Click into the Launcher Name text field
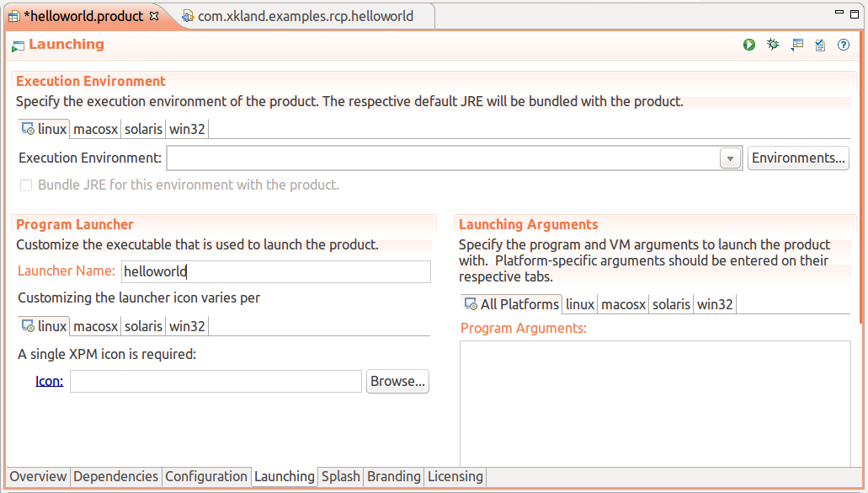This screenshot has height=493, width=868. [x=275, y=271]
